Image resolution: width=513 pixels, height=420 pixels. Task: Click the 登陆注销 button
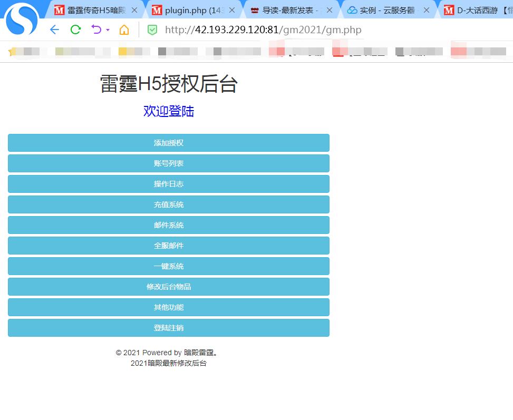169,328
